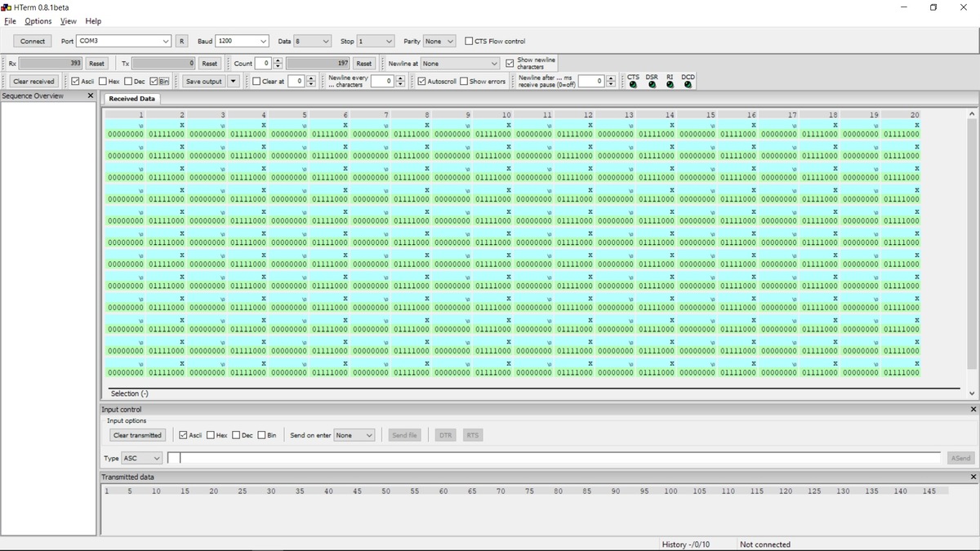Viewport: 980px width, 551px height.
Task: Open the Baud rate dropdown
Action: click(243, 41)
